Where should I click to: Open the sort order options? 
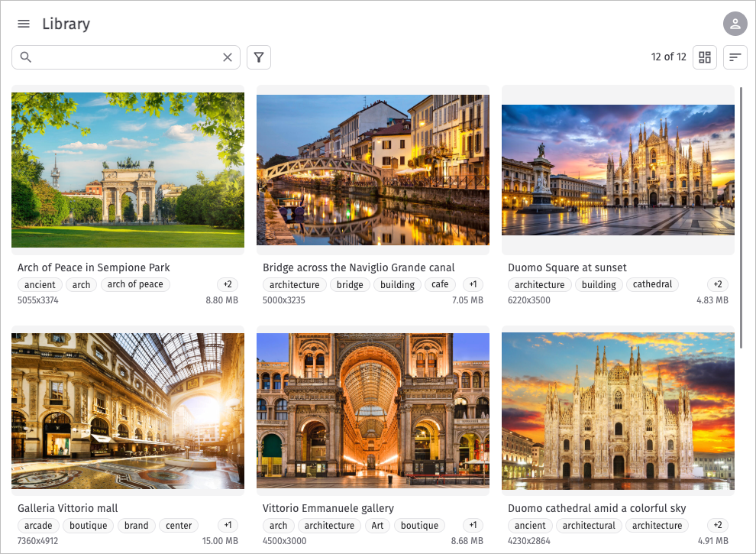point(735,57)
